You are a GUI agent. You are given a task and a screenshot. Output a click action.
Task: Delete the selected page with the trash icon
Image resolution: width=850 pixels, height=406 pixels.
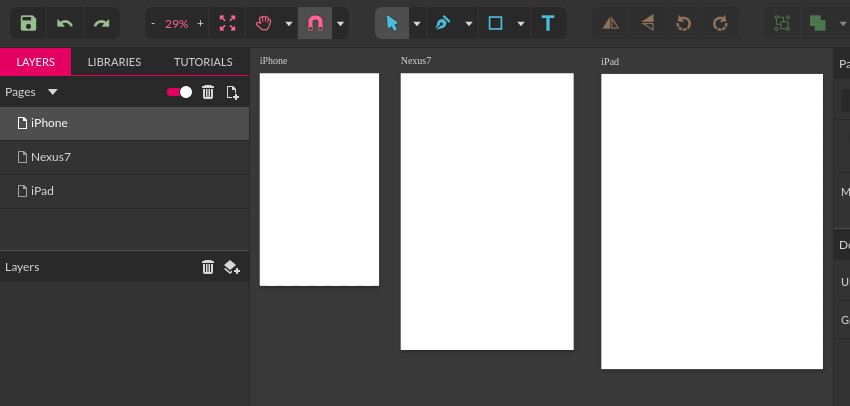[x=208, y=92]
